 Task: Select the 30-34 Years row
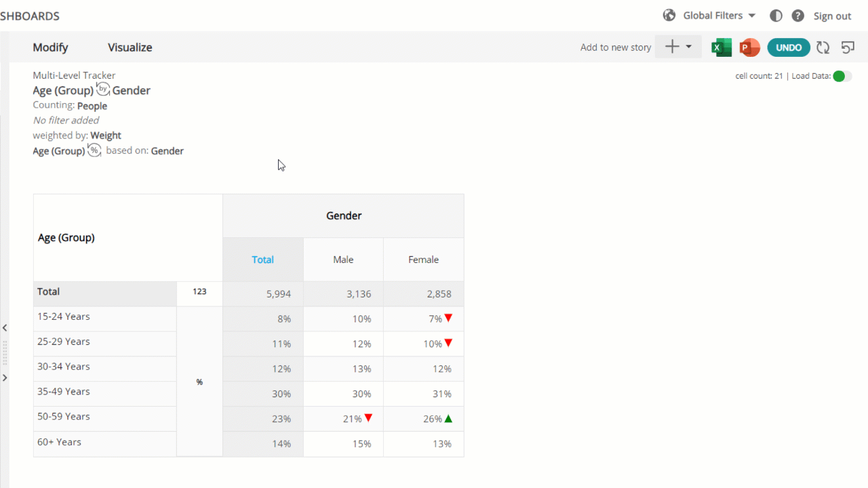point(105,367)
